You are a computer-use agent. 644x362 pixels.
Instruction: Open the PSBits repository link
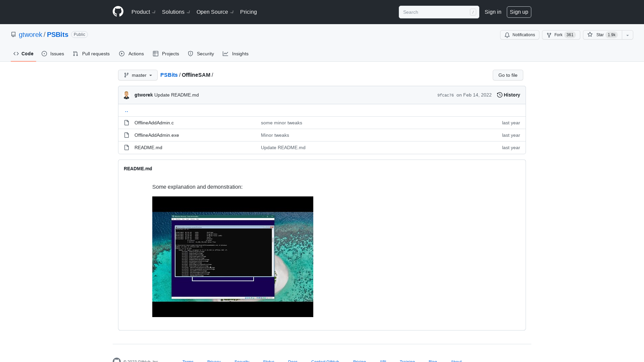(x=58, y=35)
